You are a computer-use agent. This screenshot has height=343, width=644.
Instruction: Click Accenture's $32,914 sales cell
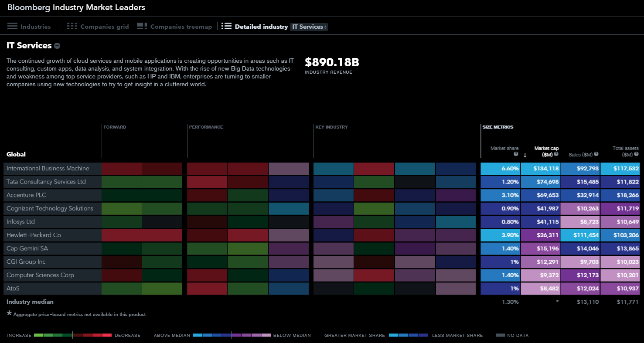(580, 195)
